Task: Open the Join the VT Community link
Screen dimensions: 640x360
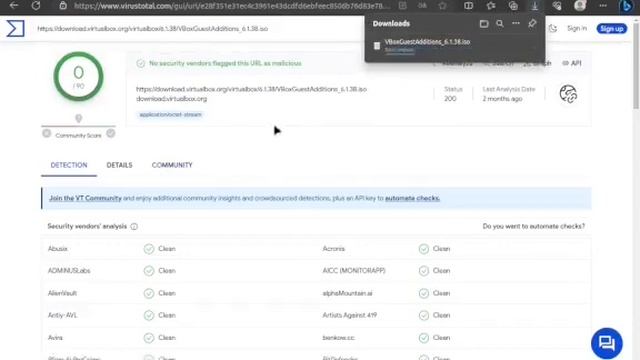Action: pyautogui.click(x=85, y=198)
